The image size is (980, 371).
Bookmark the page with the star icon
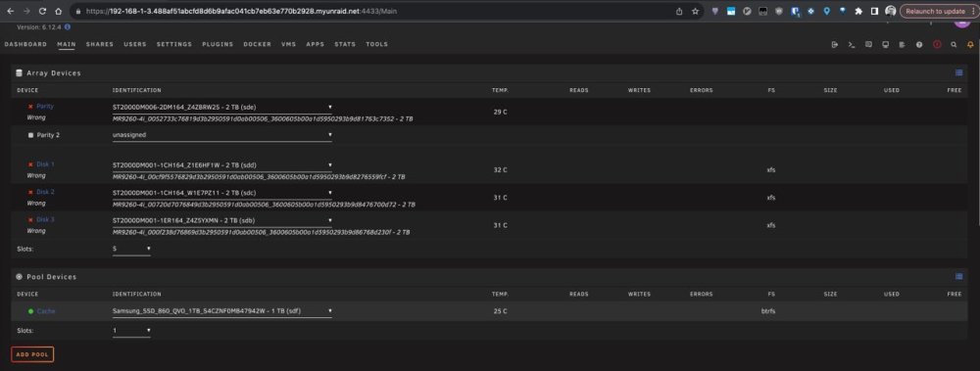(x=695, y=11)
